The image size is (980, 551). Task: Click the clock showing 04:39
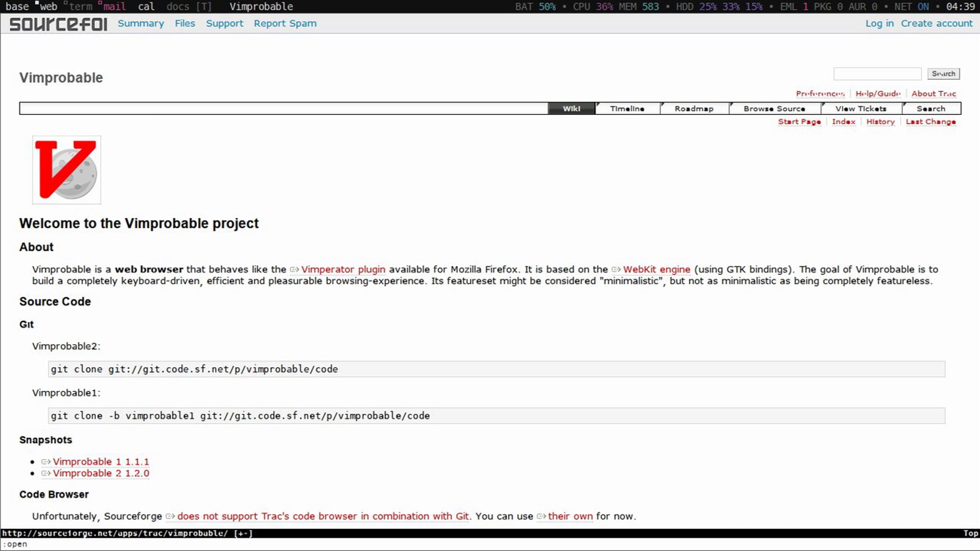coord(961,7)
